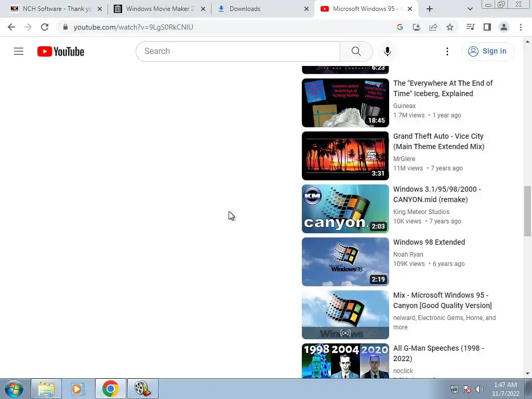Open the Windows 98 Extended thumbnail
Image resolution: width=532 pixels, height=399 pixels.
tap(345, 262)
